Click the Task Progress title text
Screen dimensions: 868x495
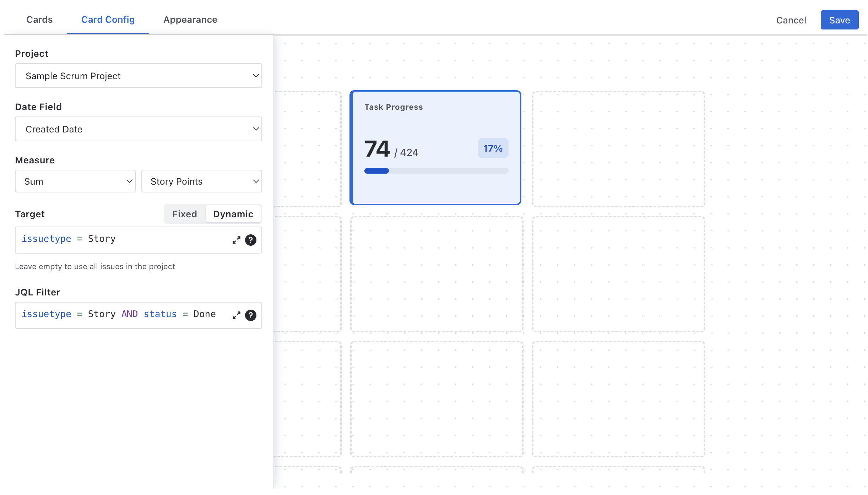coord(394,107)
